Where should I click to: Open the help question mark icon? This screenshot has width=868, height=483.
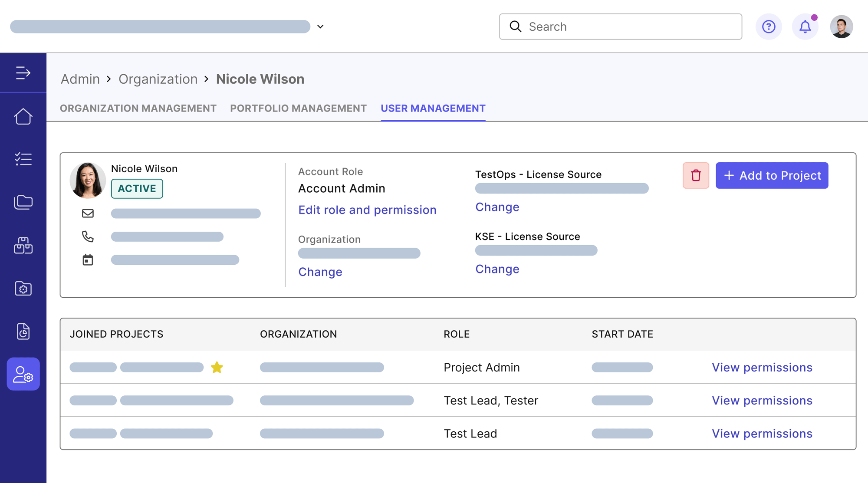769,26
